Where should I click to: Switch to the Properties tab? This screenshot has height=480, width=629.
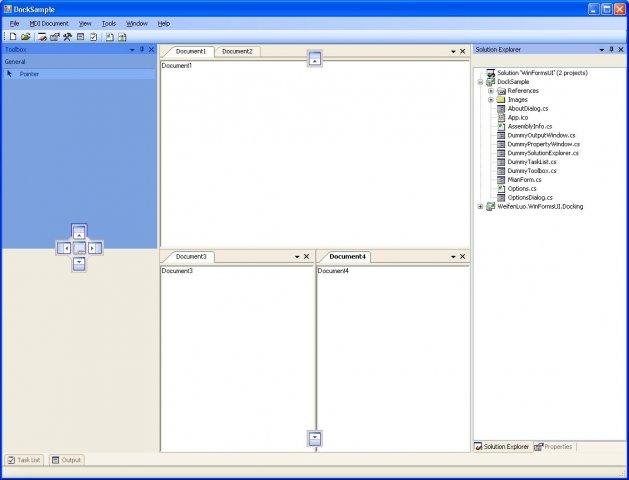tap(554, 447)
